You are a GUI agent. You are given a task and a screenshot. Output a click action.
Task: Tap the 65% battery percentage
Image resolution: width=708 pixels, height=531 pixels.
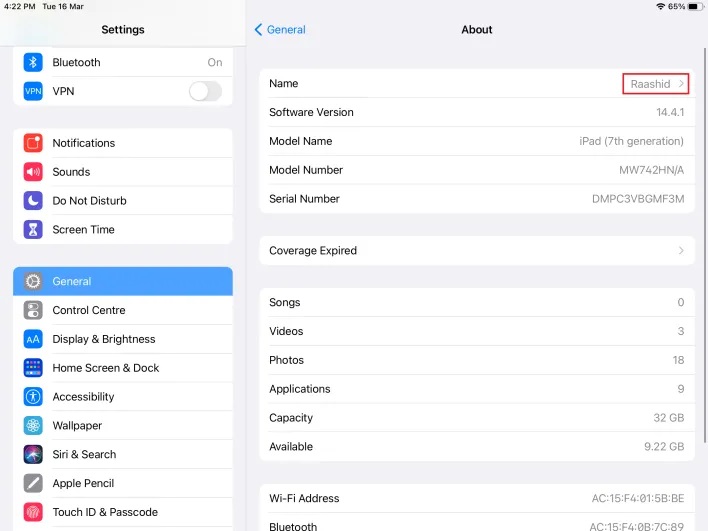[x=676, y=6]
